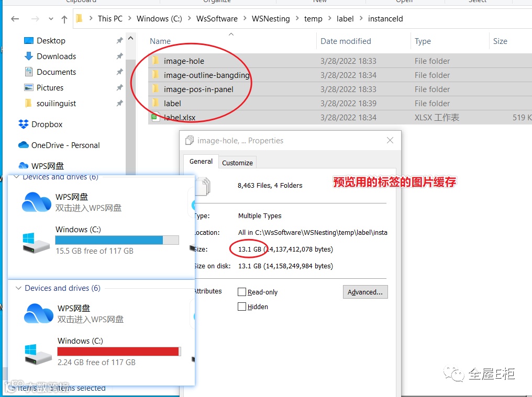Select Windows (C:) in the address path
This screenshot has width=532, height=397.
[x=159, y=19]
